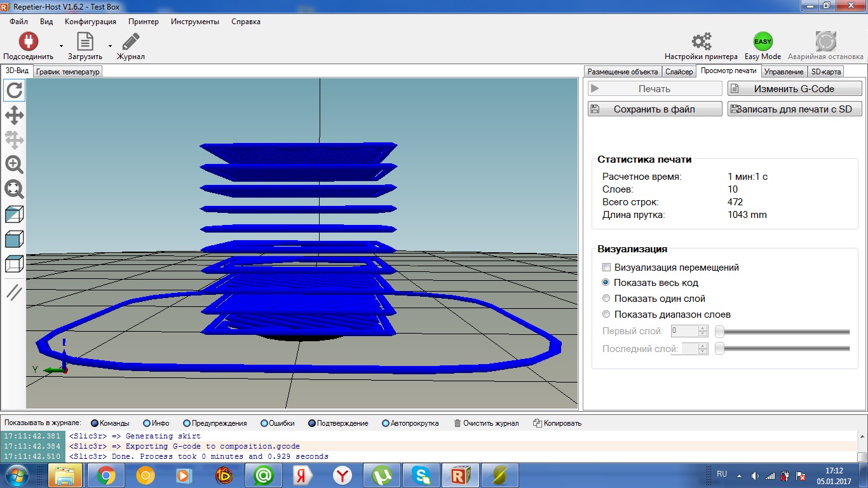Click the fit-to-view zoom icon
The image size is (868, 488).
(x=14, y=189)
